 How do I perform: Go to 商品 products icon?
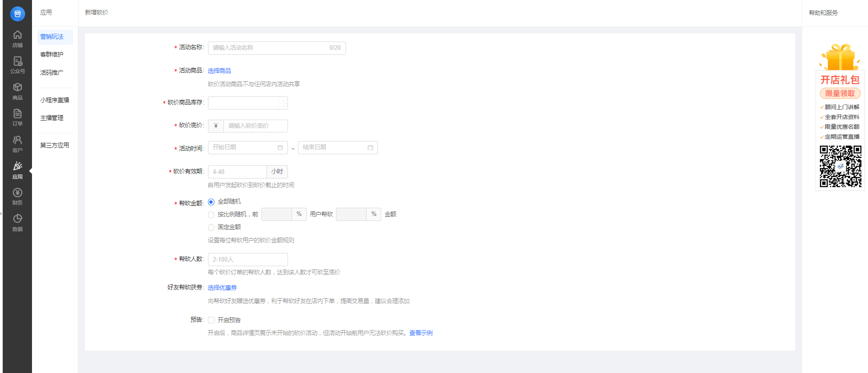[17, 91]
